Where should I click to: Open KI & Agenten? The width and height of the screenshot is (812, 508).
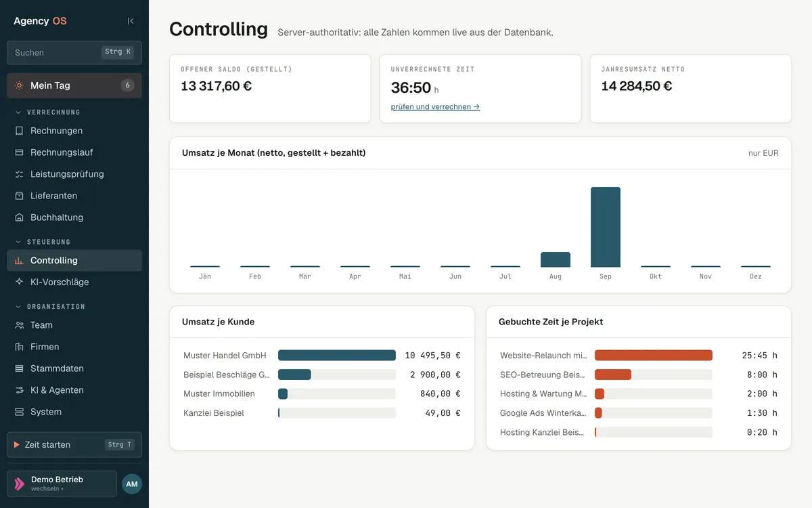coord(74,390)
